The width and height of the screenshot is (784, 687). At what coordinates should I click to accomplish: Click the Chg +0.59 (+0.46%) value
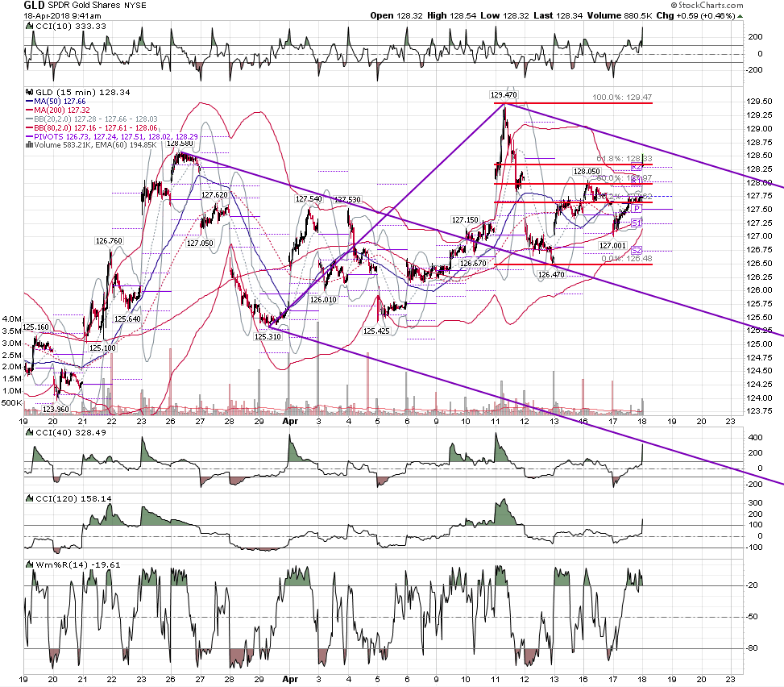tap(695, 15)
